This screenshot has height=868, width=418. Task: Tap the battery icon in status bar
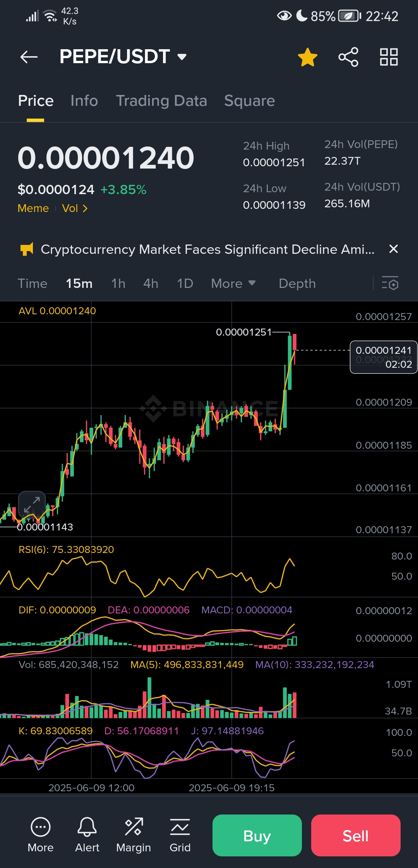pyautogui.click(x=350, y=16)
